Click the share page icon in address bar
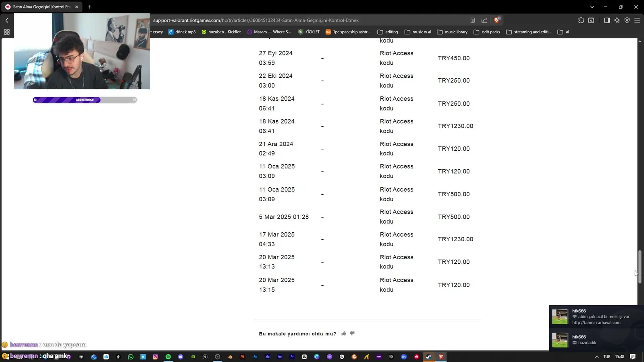Viewport: 644px width, 362px height. (x=484, y=20)
